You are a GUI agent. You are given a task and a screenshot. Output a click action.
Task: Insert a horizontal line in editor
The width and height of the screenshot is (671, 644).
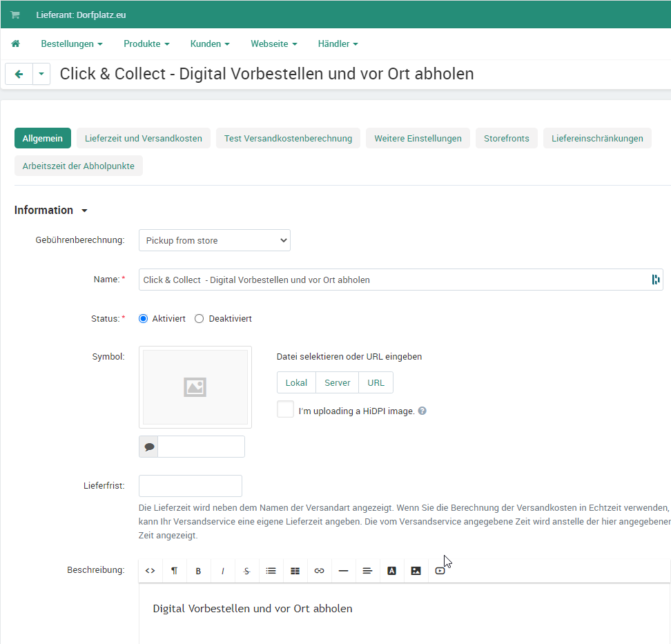343,571
